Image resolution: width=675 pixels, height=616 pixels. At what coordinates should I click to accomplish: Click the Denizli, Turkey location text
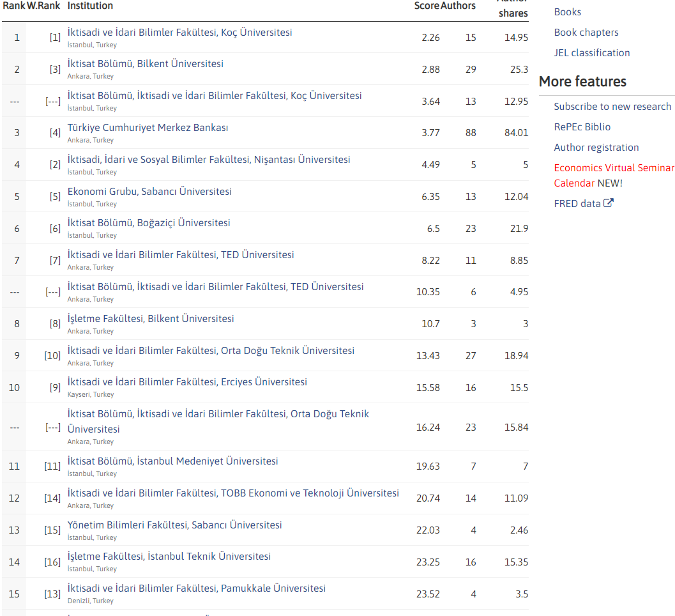coord(91,601)
